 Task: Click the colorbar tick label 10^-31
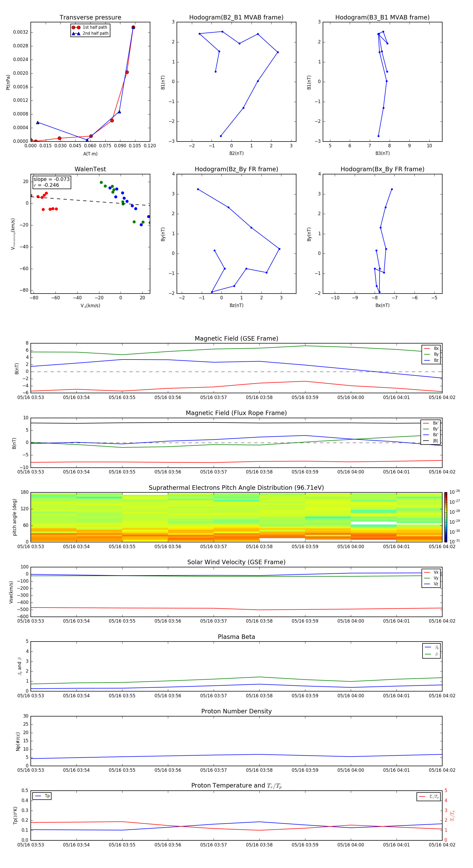(455, 542)
